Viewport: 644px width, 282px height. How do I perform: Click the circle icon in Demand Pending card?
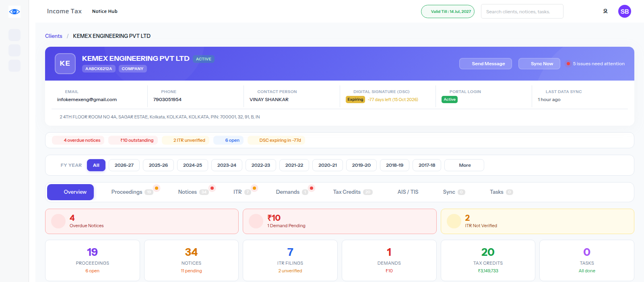(x=256, y=221)
